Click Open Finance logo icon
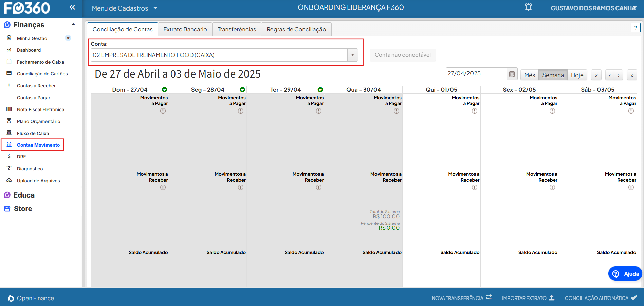This screenshot has width=644, height=306. click(x=11, y=298)
